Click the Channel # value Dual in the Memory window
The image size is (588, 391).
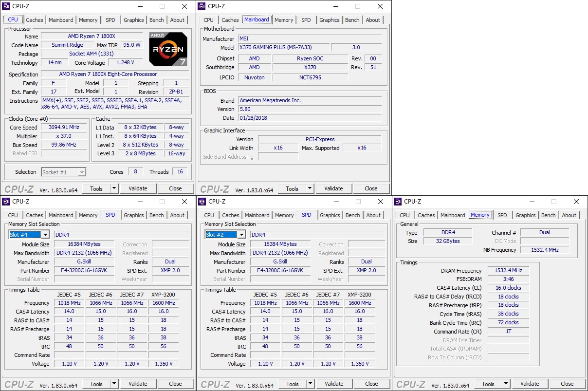point(544,232)
